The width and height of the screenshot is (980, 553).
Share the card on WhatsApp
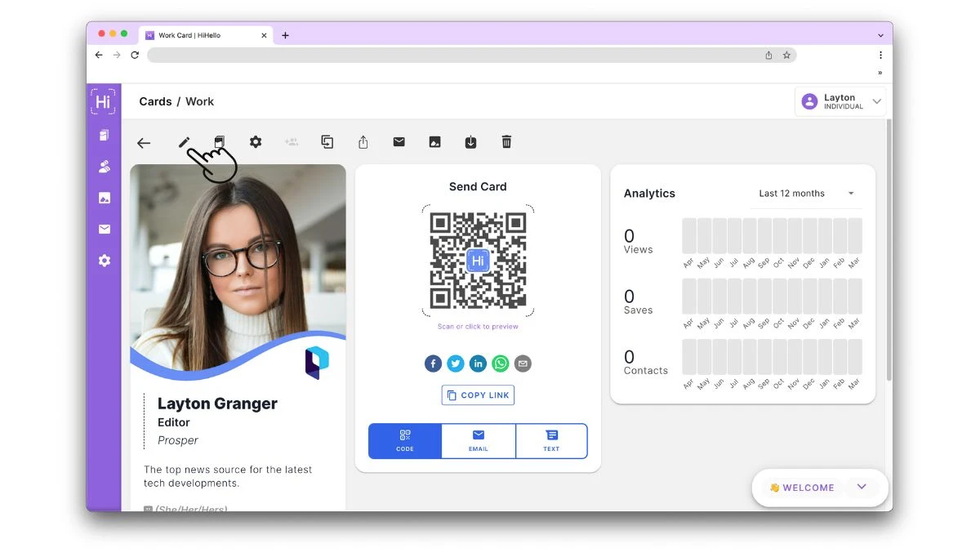pyautogui.click(x=501, y=363)
